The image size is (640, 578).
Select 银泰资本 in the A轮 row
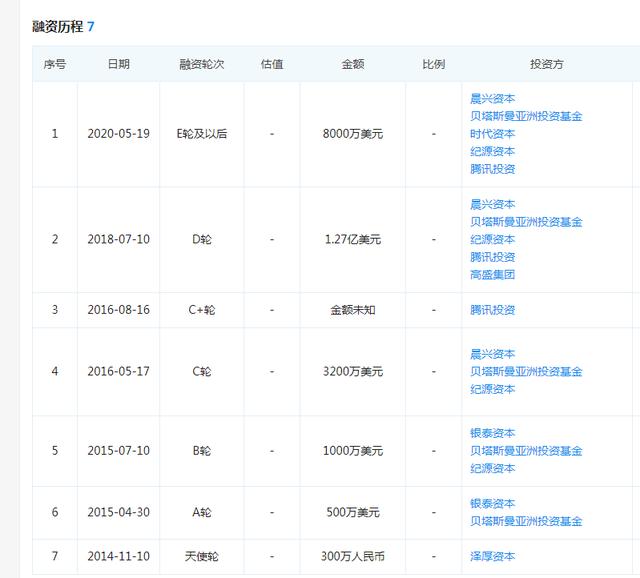pos(492,503)
